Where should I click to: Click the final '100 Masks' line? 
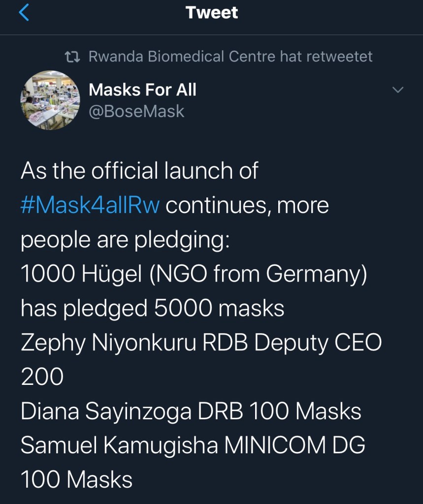pyautogui.click(x=76, y=480)
